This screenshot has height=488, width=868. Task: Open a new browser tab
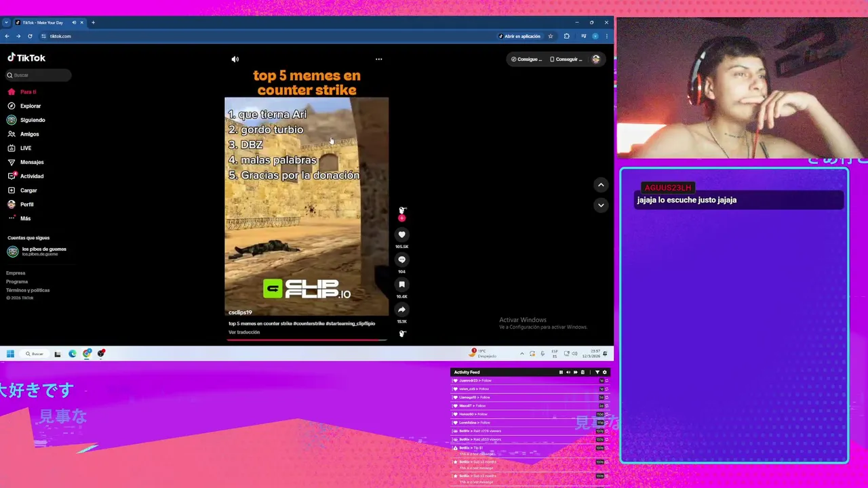pos(93,22)
